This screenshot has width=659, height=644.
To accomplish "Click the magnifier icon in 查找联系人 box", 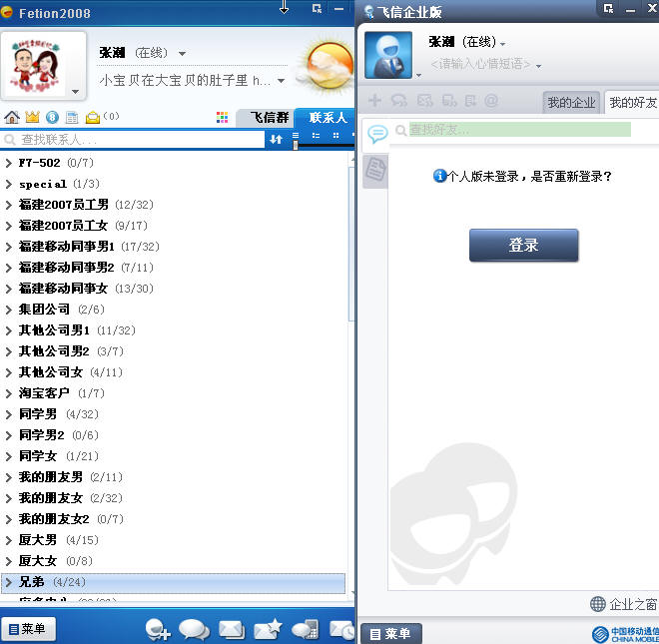I will pyautogui.click(x=10, y=139).
